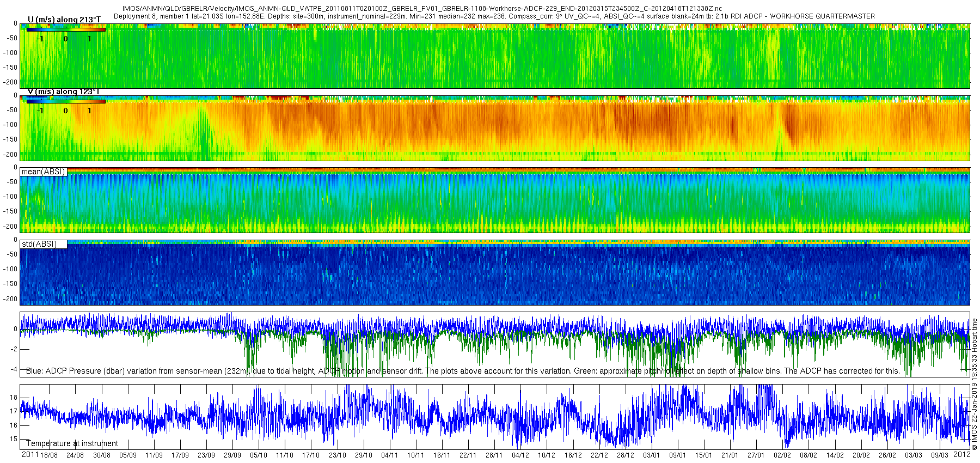The width and height of the screenshot is (980, 463).
Task: Click the 'V (m/s) along 123°T' title
Action: (x=63, y=92)
